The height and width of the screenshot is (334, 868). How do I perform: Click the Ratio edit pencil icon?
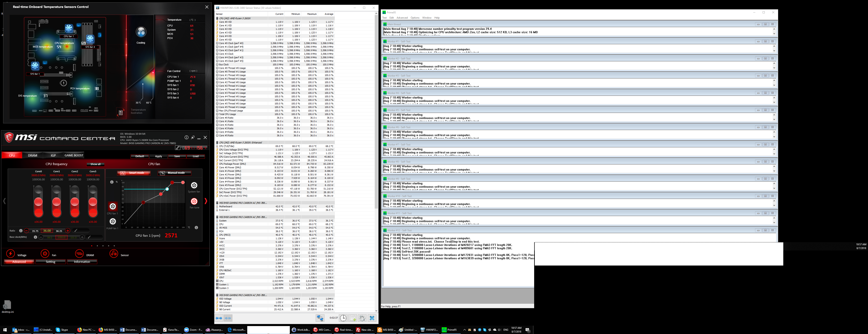tap(76, 230)
